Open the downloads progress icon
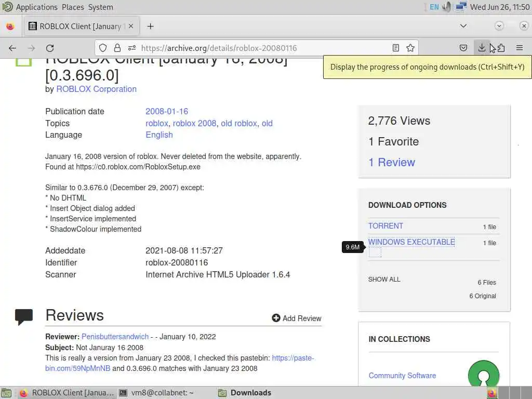The height and width of the screenshot is (399, 532). [x=482, y=48]
